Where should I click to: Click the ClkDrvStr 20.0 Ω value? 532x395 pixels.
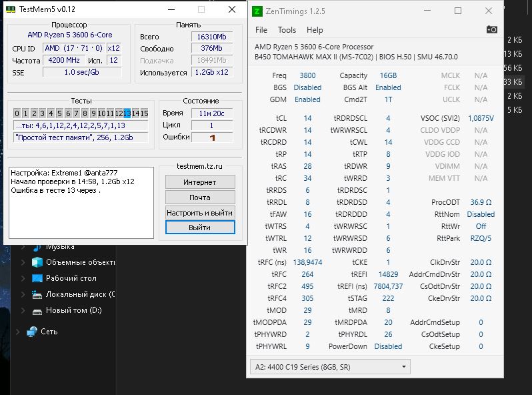[x=481, y=262]
